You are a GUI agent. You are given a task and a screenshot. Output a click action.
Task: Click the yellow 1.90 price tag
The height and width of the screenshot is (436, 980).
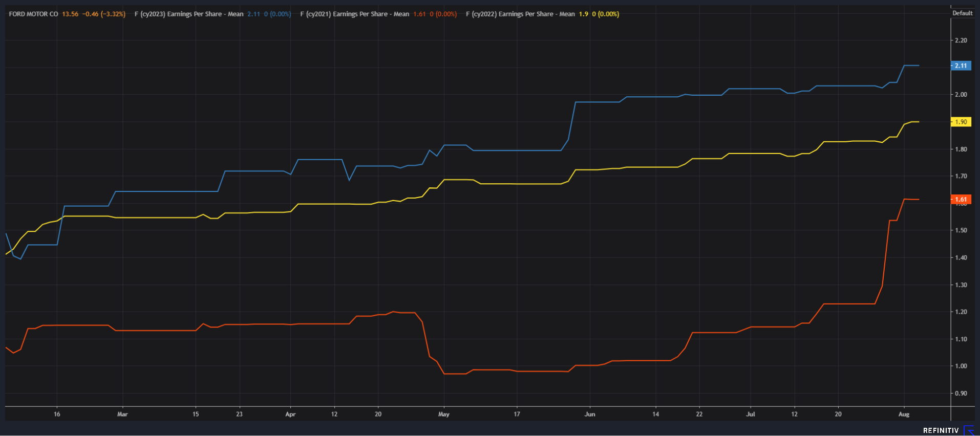tap(961, 122)
